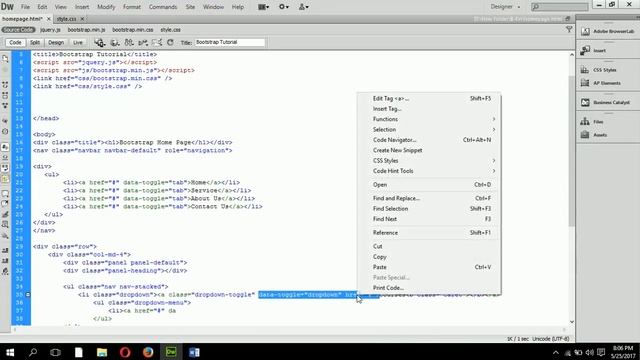Click the vertical scrollbar down arrow

(571, 322)
